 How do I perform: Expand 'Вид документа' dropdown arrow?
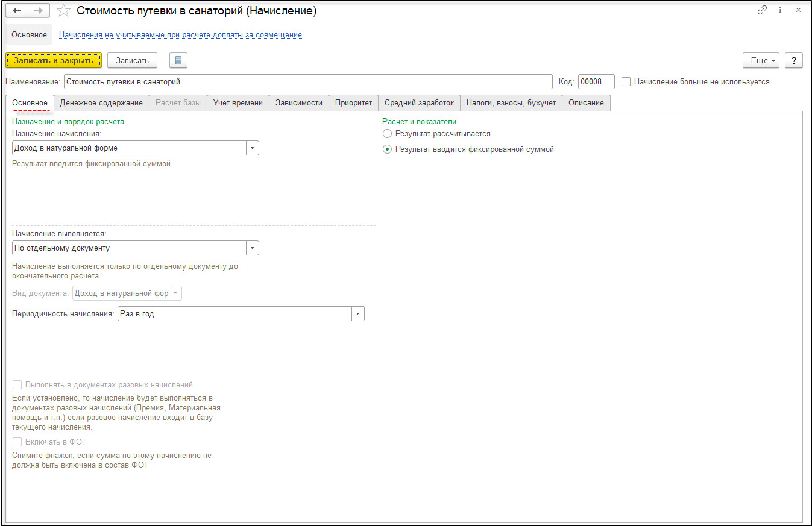175,293
